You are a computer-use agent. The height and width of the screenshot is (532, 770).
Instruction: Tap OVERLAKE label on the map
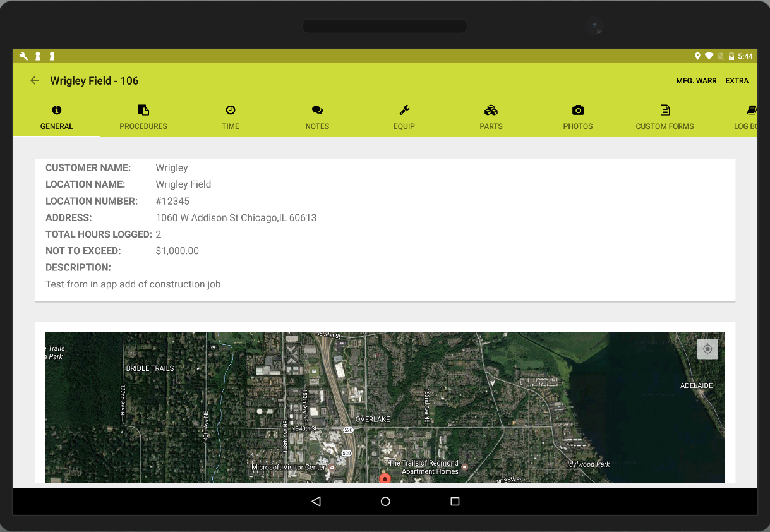(x=373, y=420)
